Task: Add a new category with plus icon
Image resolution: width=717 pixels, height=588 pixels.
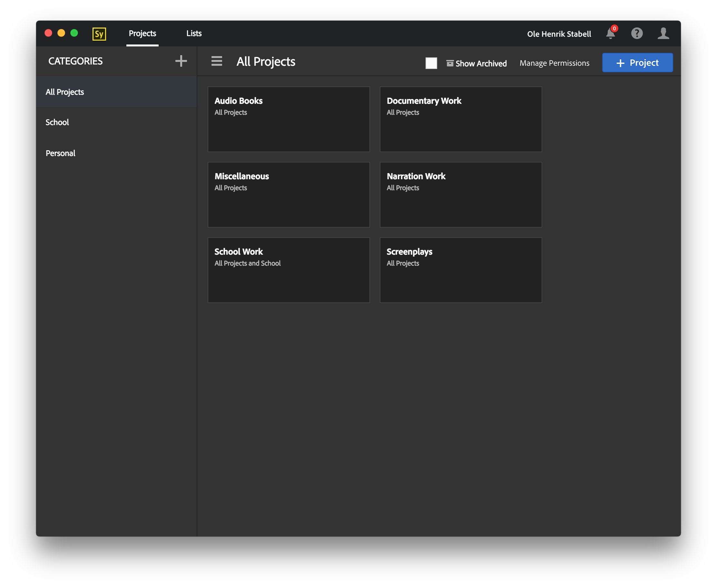Action: tap(181, 61)
